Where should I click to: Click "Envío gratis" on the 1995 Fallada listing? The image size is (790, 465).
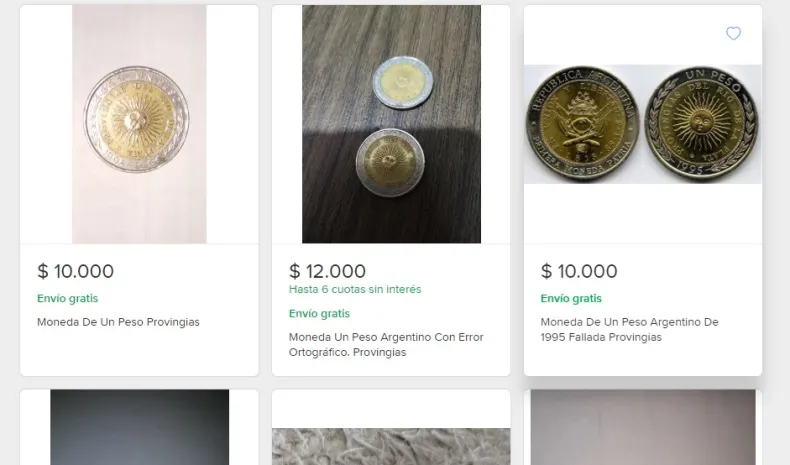click(571, 298)
